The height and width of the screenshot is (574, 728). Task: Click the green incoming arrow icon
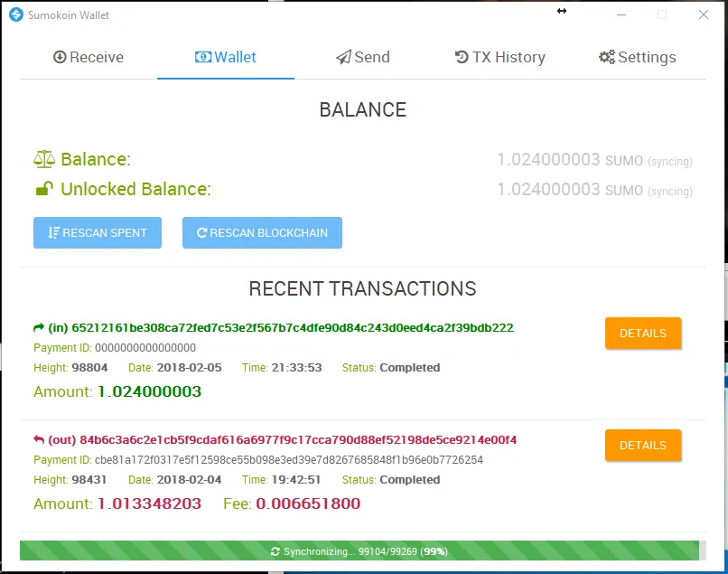tap(39, 327)
